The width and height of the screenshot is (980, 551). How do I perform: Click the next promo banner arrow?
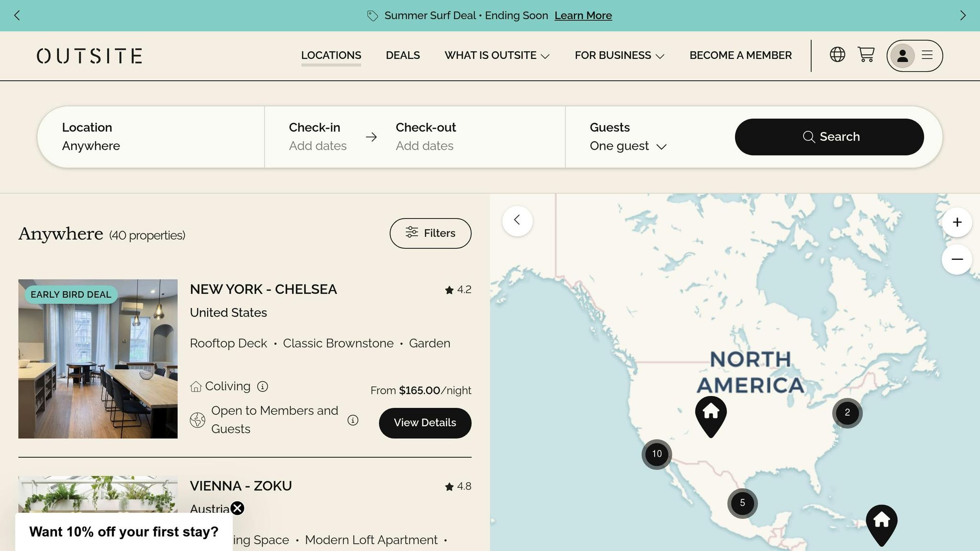click(963, 15)
